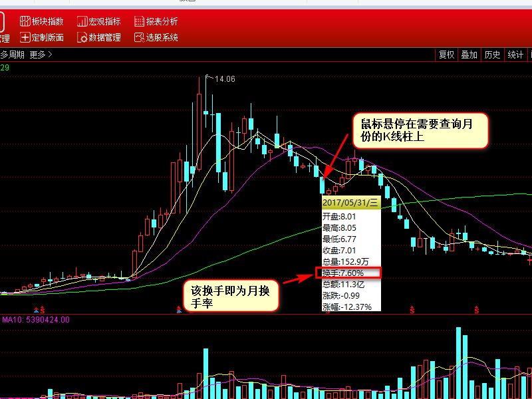The width and height of the screenshot is (532, 399).
Task: Click the 总量:152.9万 volume value
Action: click(345, 261)
